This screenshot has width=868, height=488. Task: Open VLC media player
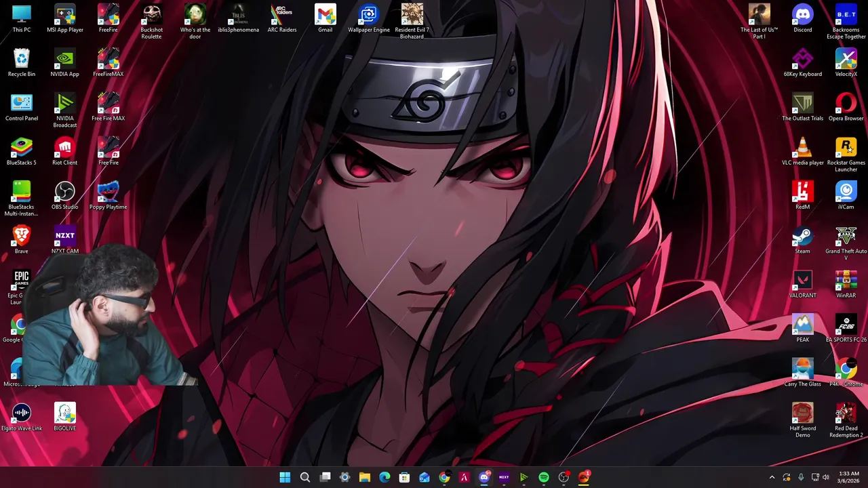tap(803, 151)
